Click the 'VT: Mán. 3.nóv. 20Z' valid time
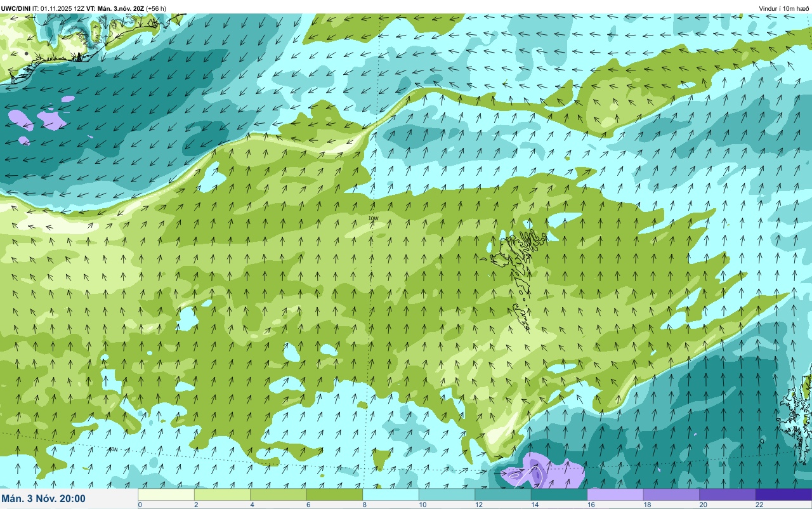 [115, 8]
